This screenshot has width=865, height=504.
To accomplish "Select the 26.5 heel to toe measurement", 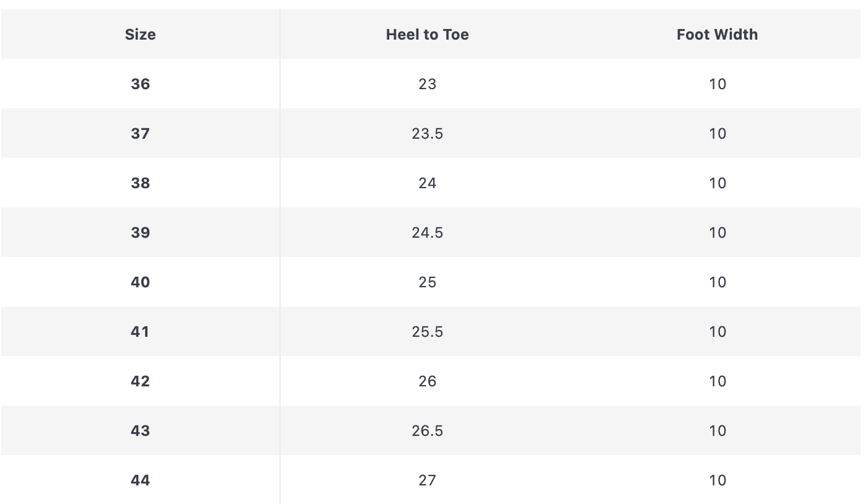I will pos(427,430).
